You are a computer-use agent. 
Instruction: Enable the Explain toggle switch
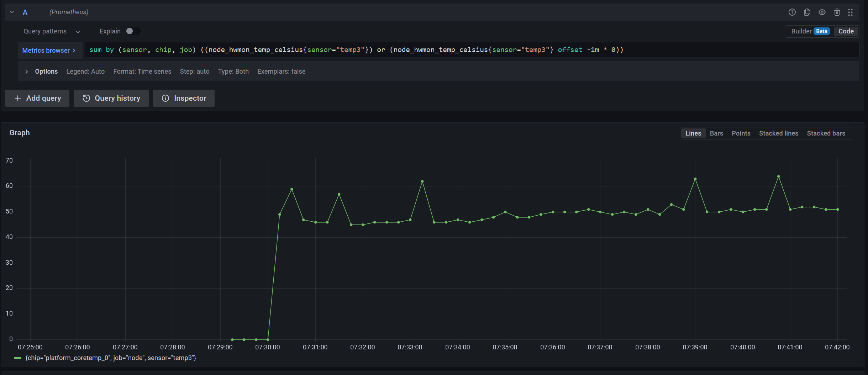point(133,31)
